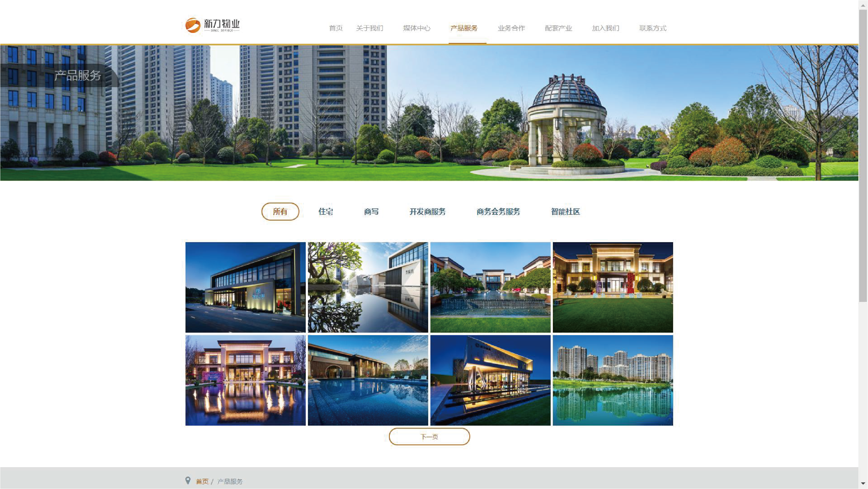Click the 下一页 next page button
The height and width of the screenshot is (489, 868).
click(429, 437)
